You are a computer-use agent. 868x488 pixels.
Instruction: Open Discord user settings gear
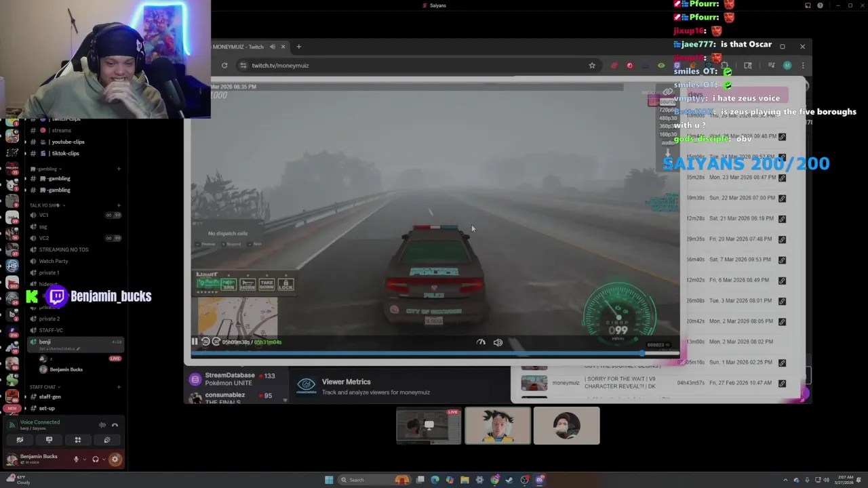[x=115, y=460]
